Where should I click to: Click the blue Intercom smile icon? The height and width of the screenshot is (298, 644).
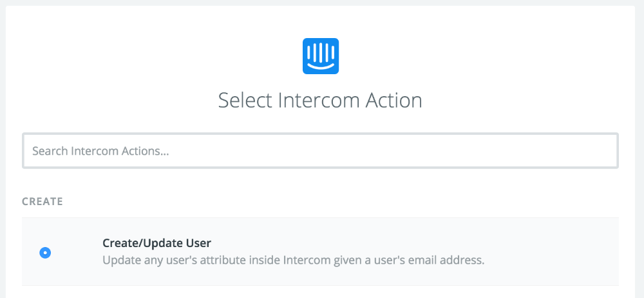pos(321,55)
